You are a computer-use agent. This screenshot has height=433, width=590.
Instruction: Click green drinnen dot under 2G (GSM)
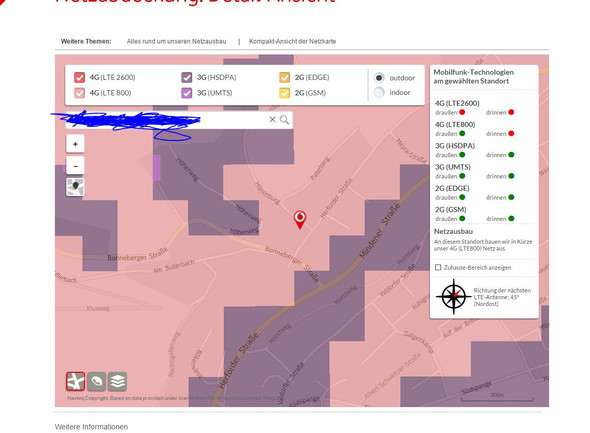pos(511,218)
